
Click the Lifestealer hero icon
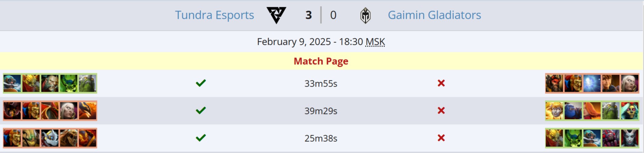click(69, 138)
